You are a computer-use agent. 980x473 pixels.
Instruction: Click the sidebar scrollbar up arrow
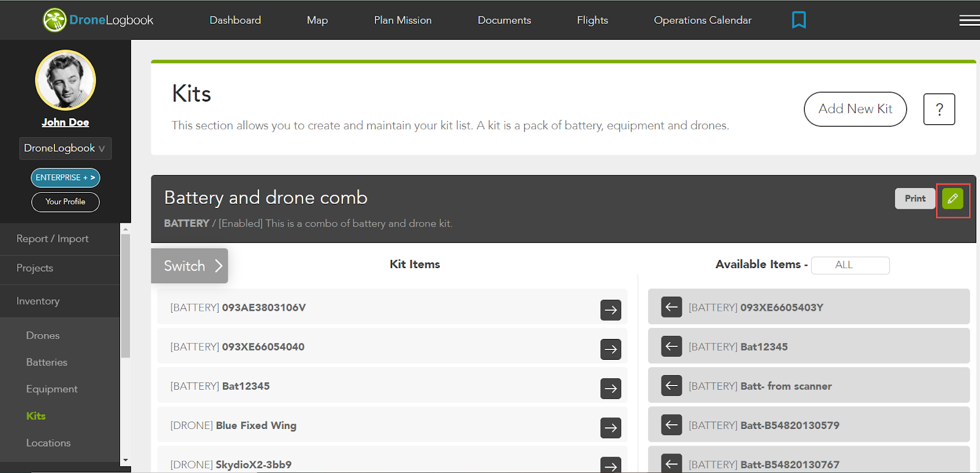(126, 229)
